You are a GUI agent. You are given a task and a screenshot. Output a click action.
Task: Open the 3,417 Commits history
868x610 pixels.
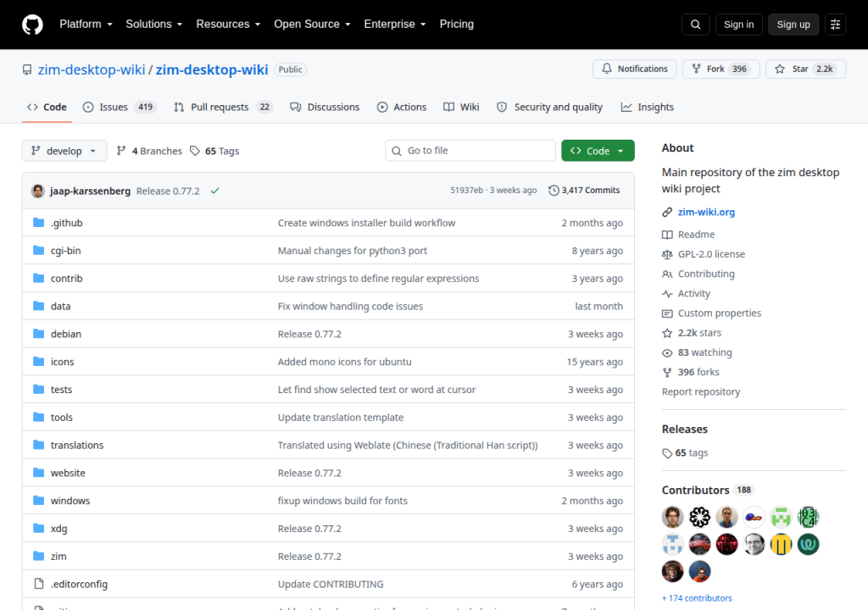coord(584,191)
